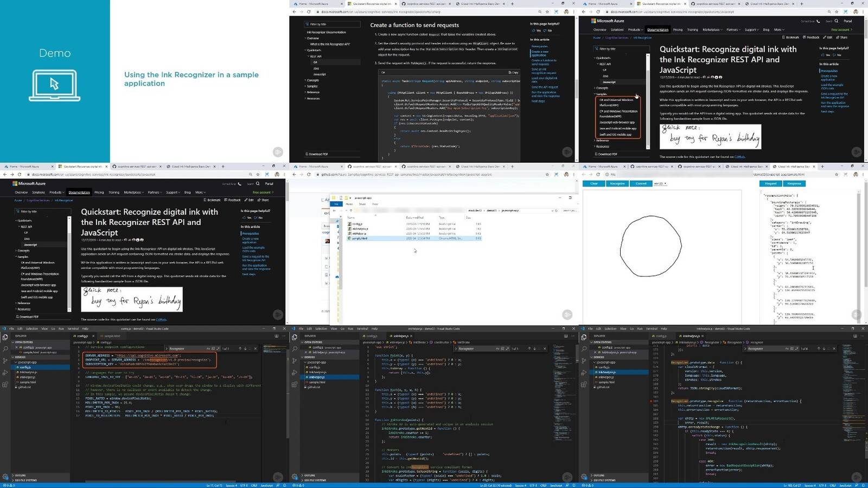868x488 pixels.
Task: Click table-of-contents scrollbar in highlighted-Samples docs frame
Action: tap(648, 100)
